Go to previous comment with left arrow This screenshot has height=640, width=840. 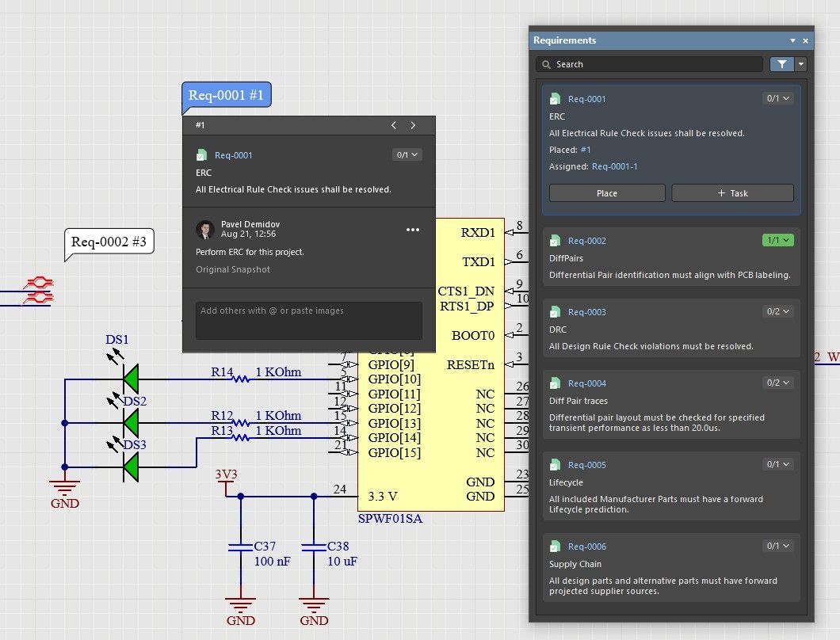[394, 124]
